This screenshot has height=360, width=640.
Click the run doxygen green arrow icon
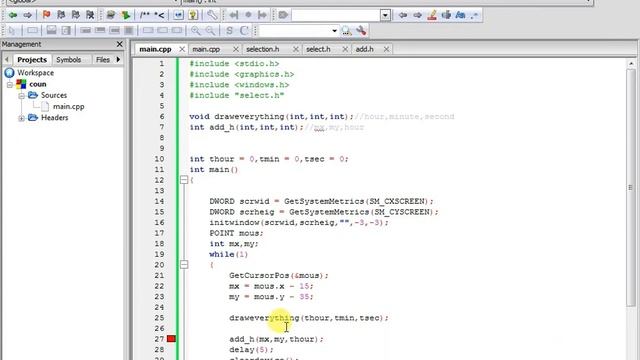(x=126, y=16)
